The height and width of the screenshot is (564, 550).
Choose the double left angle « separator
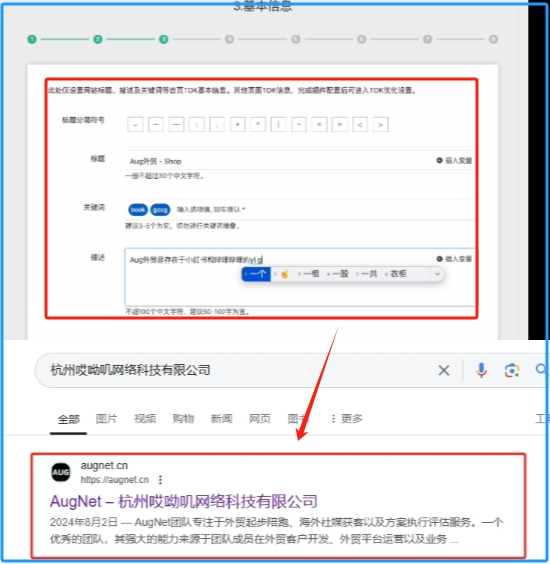pyautogui.click(x=319, y=124)
